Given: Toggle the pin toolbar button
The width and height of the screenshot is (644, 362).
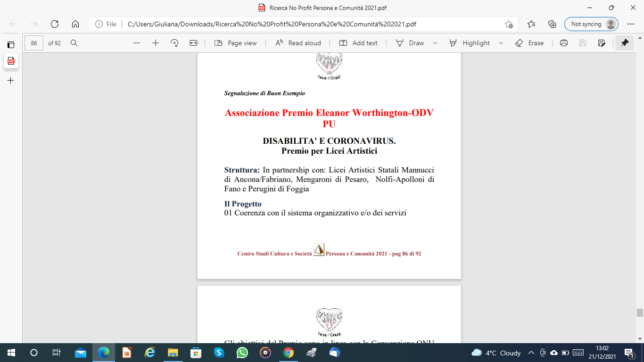Looking at the screenshot, I should tap(625, 43).
